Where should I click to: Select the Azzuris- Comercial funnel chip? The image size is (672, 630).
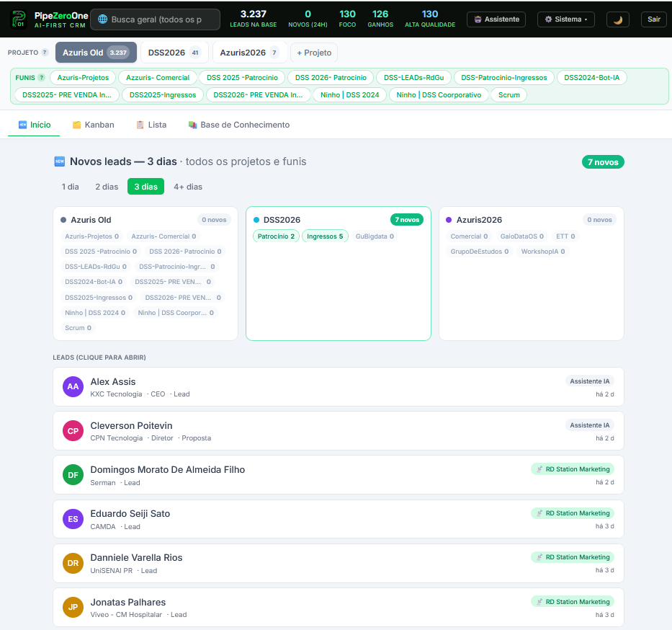click(157, 78)
